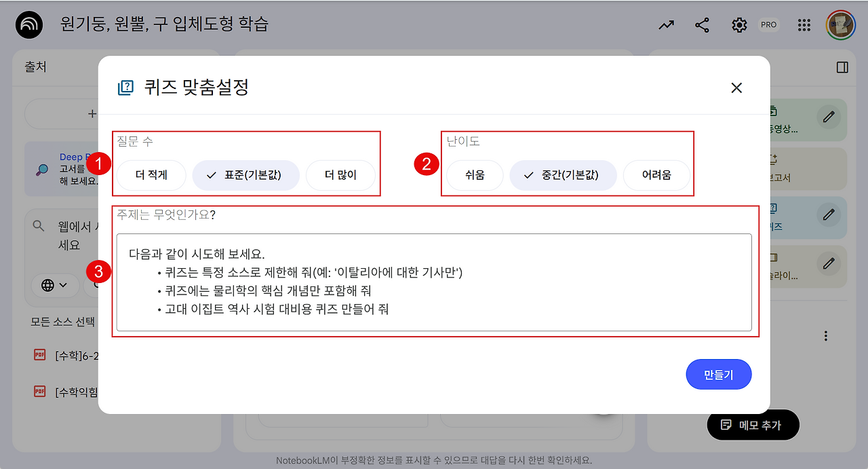Close the 퀴즈 맞춤설정 dialog
Viewport: 868px width, 469px height.
(x=736, y=88)
